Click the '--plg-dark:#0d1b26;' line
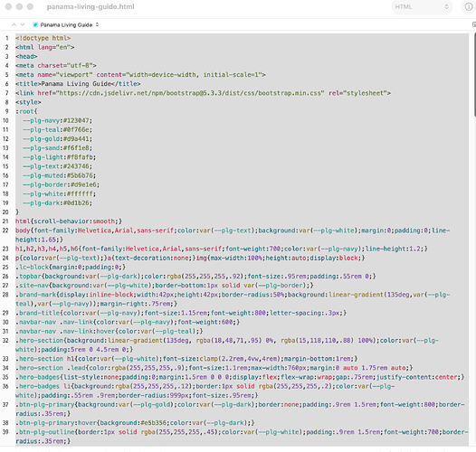476x452 pixels. point(57,202)
